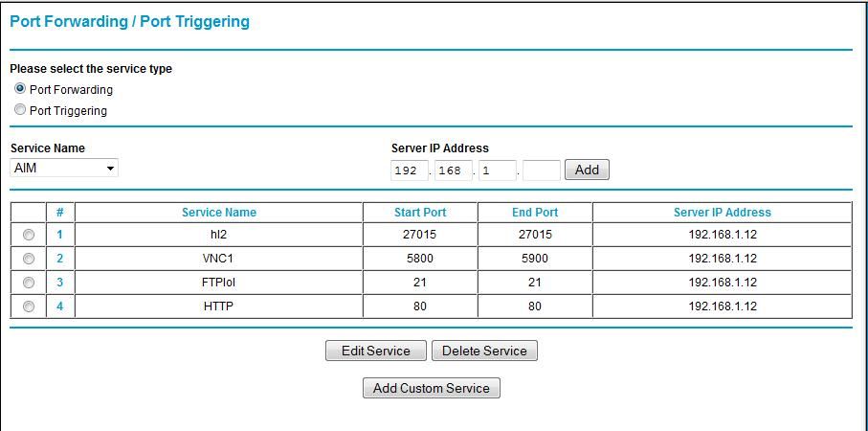Viewport: 868px width, 431px height.
Task: Click the Delete Service button
Action: [484, 351]
